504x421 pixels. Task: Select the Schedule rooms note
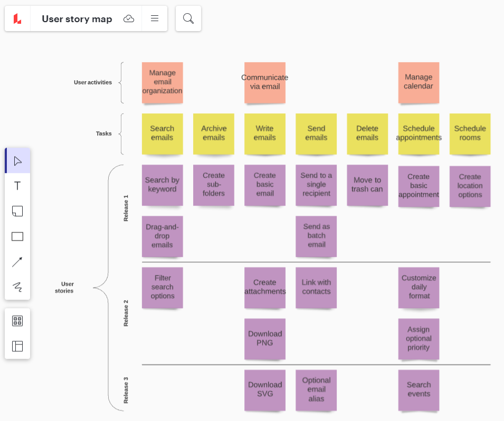(x=470, y=133)
